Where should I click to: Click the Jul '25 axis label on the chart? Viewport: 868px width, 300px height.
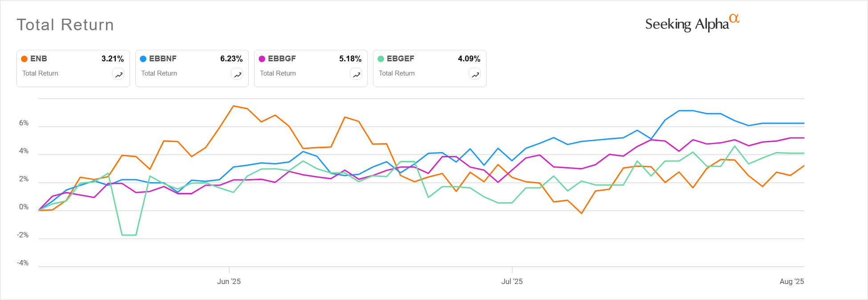coord(513,281)
